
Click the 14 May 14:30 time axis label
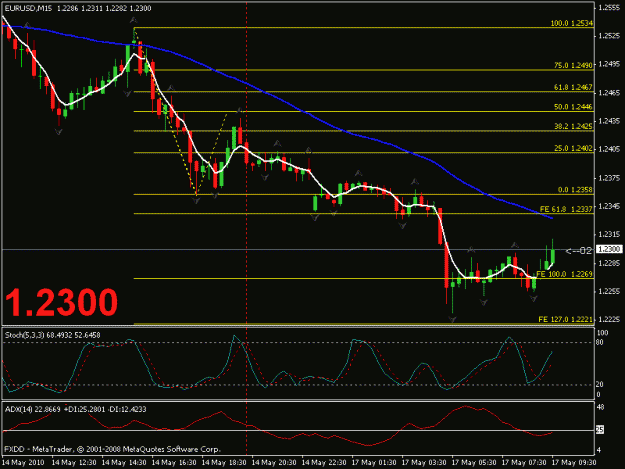click(124, 463)
